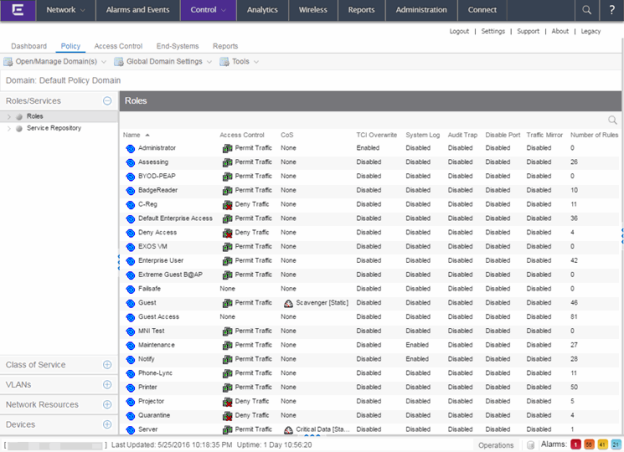Open the Open/Manage Domain(s) dropdown

(x=104, y=62)
